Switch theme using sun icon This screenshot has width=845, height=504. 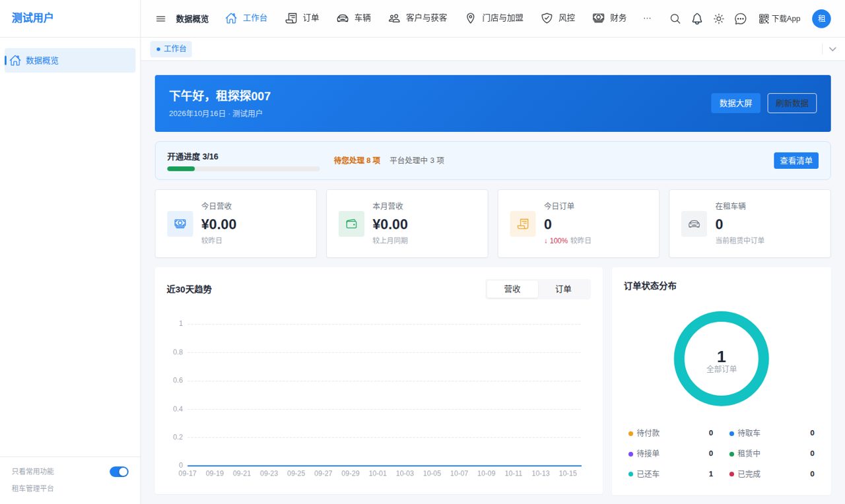tap(719, 18)
